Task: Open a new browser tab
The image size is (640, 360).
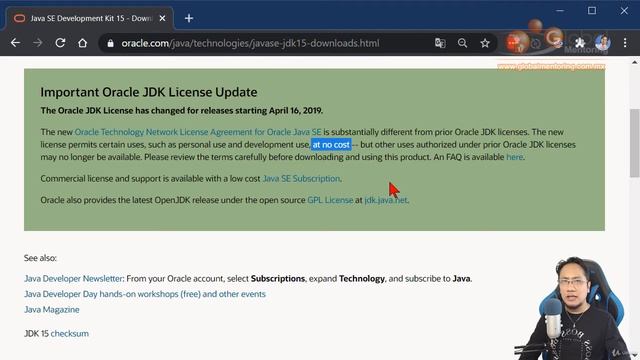Action: 189,18
